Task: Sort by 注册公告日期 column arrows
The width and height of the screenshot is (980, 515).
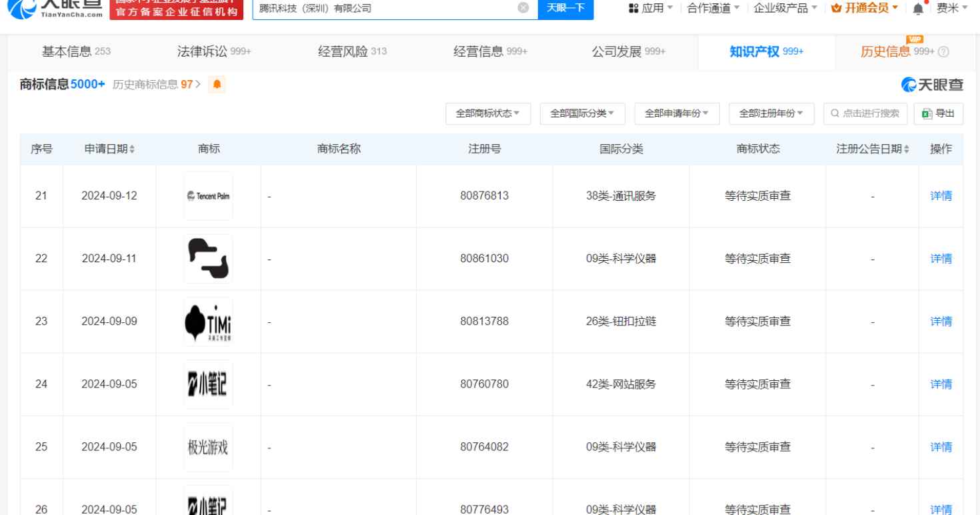Action: [905, 149]
